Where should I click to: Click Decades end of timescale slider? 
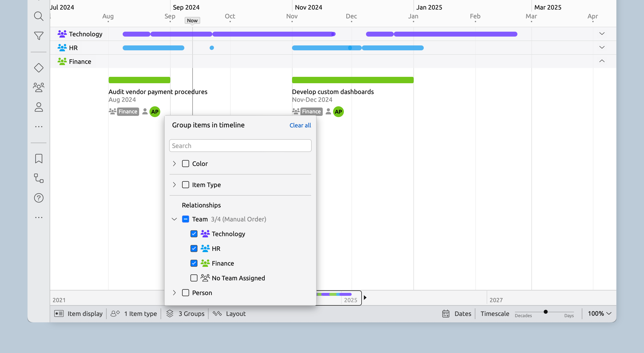coord(523,315)
